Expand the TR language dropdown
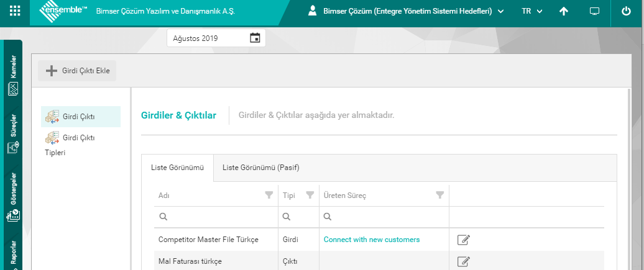 (x=532, y=11)
